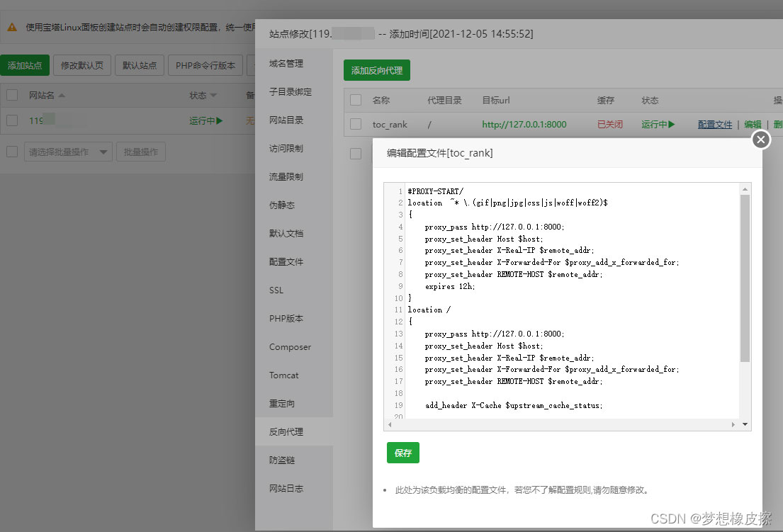Click 保存 to save the proxy configuration
This screenshot has width=783, height=532.
(x=402, y=452)
